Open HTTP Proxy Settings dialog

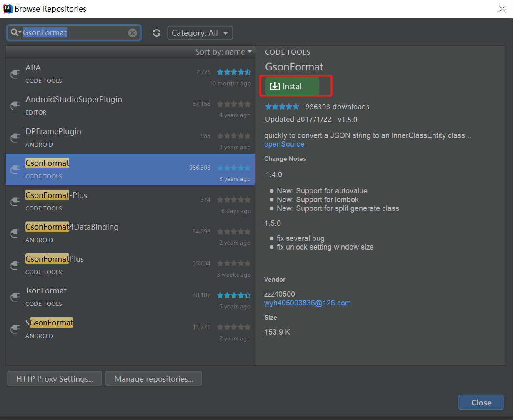(x=55, y=379)
